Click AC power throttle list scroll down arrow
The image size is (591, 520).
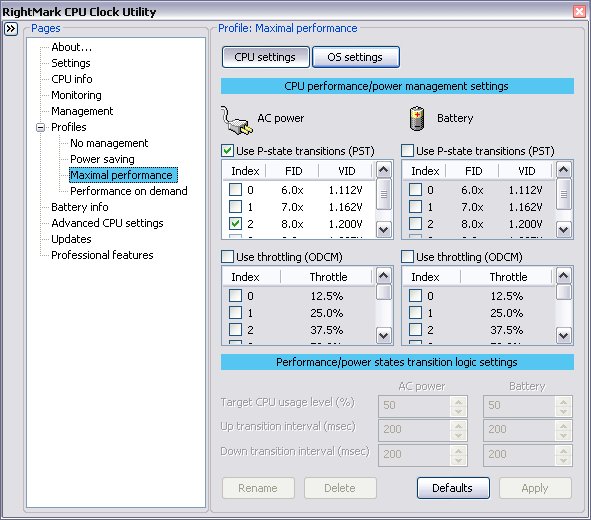[x=384, y=335]
